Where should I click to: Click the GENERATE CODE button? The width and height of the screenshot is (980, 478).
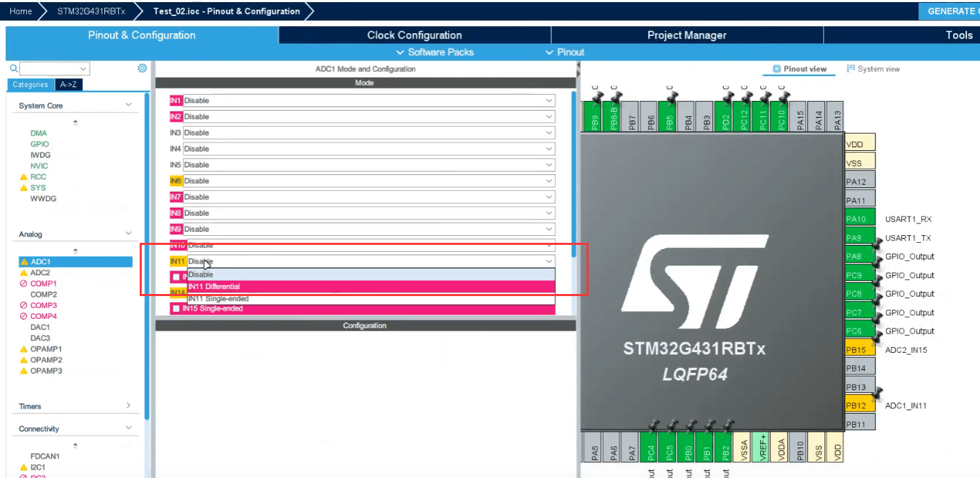[x=950, y=11]
